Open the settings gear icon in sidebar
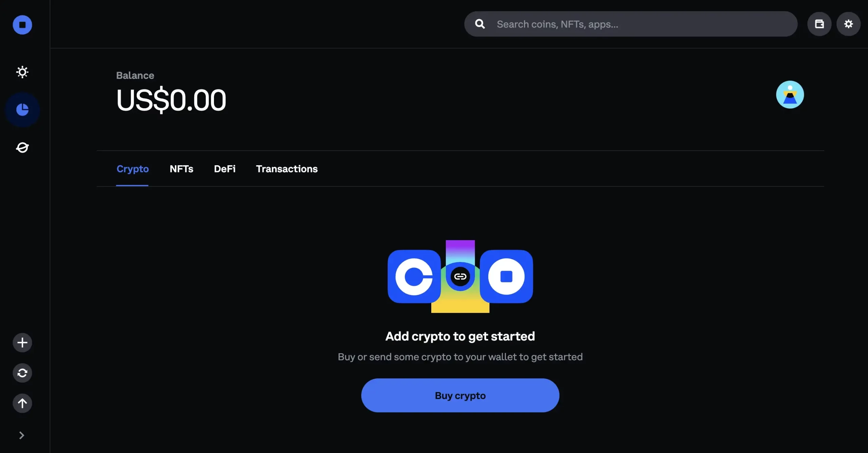Screen dimensions: 868x453 [x=22, y=71]
